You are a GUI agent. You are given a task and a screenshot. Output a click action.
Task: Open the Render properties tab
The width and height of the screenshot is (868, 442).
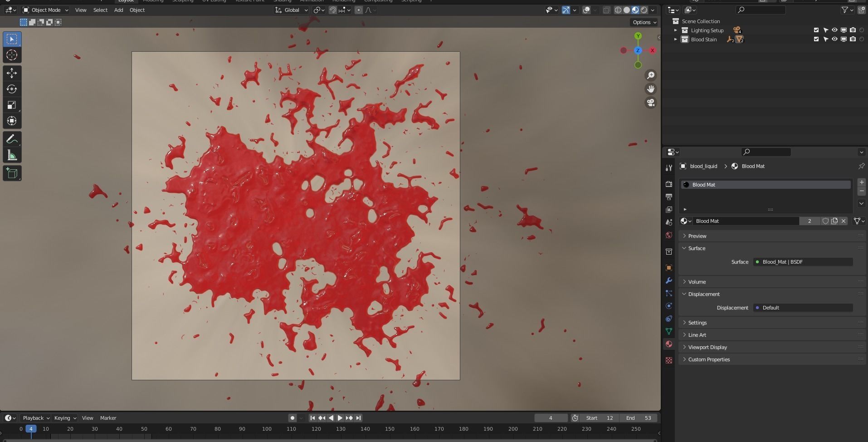[x=668, y=184]
